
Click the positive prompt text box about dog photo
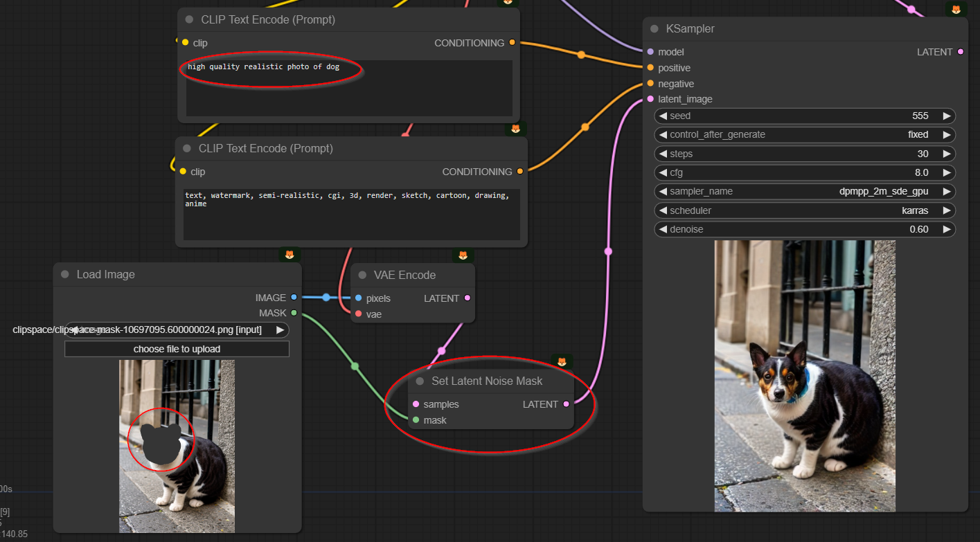click(x=348, y=88)
